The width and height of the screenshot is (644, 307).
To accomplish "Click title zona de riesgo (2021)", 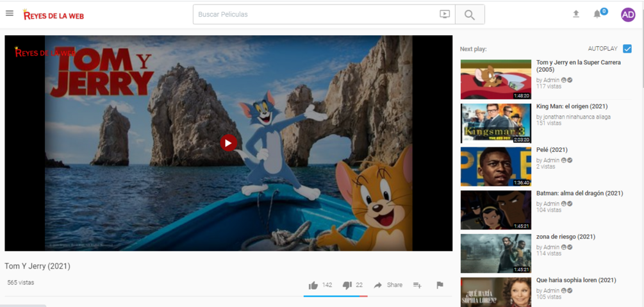I will point(566,236).
